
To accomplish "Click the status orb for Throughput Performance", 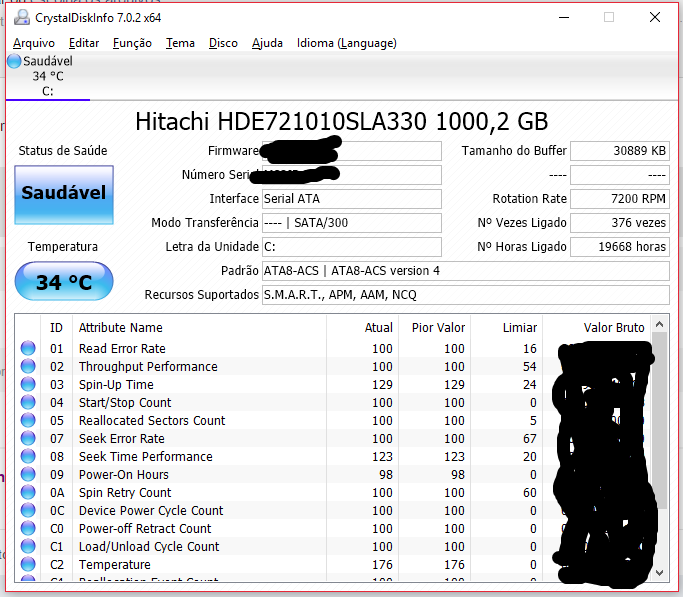I will (x=28, y=366).
